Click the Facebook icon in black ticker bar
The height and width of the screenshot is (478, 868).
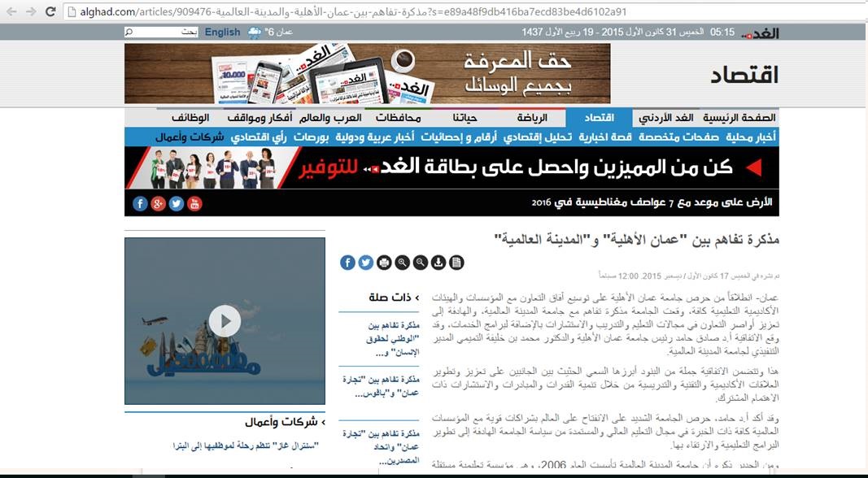point(140,203)
